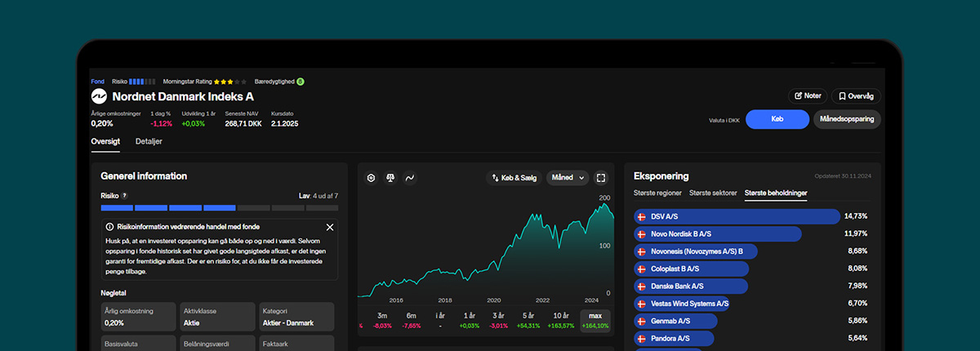The width and height of the screenshot is (980, 351).
Task: Click the info icon in risk notice
Action: [110, 227]
